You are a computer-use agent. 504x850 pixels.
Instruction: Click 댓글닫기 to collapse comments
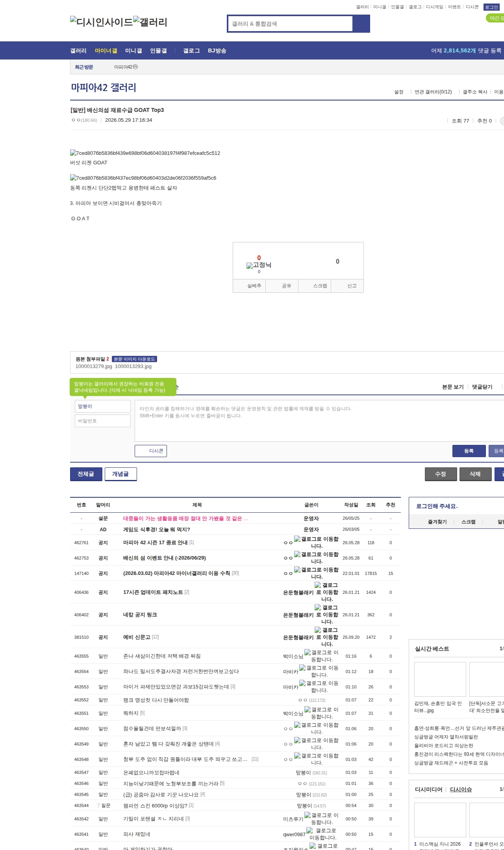click(482, 387)
